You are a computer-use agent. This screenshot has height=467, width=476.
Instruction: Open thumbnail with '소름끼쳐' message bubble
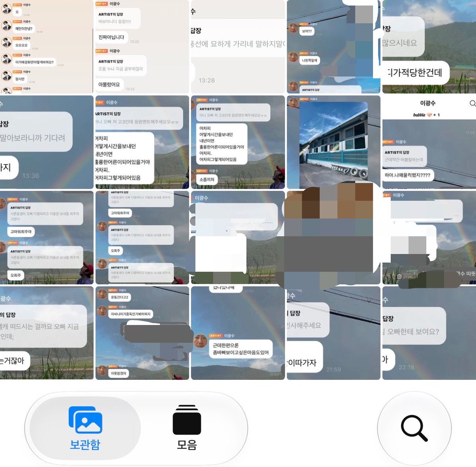tap(238, 142)
